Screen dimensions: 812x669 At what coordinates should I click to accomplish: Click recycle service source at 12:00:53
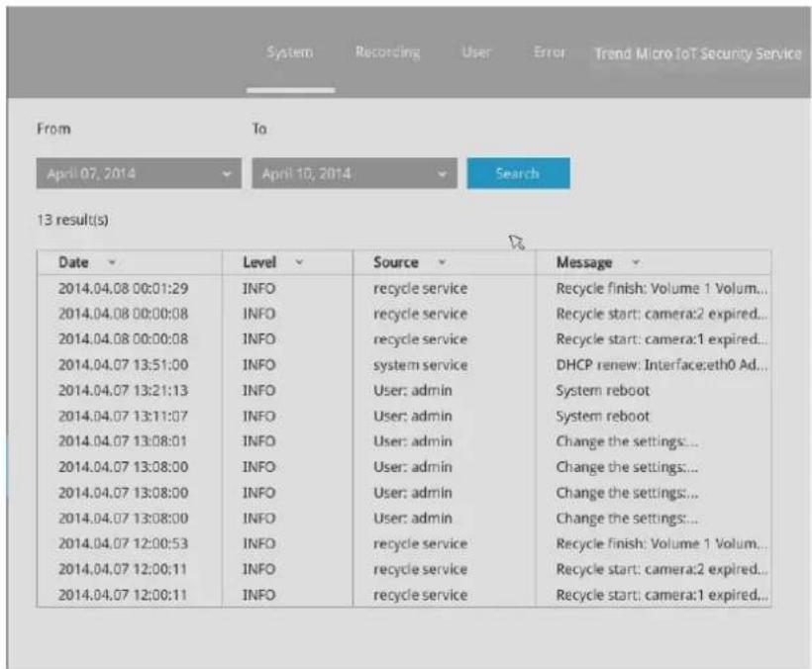421,543
